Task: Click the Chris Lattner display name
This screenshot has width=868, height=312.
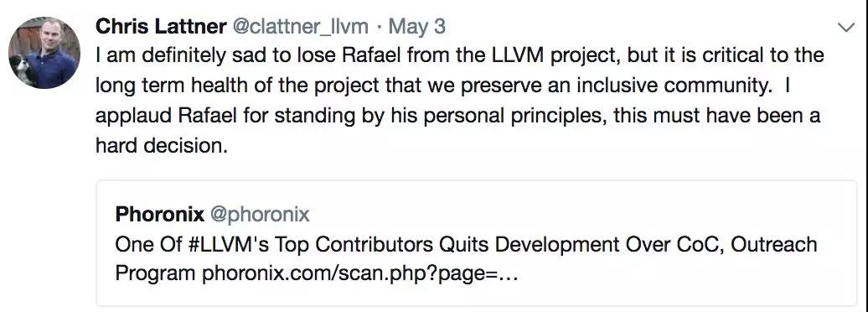Action: coord(161,26)
